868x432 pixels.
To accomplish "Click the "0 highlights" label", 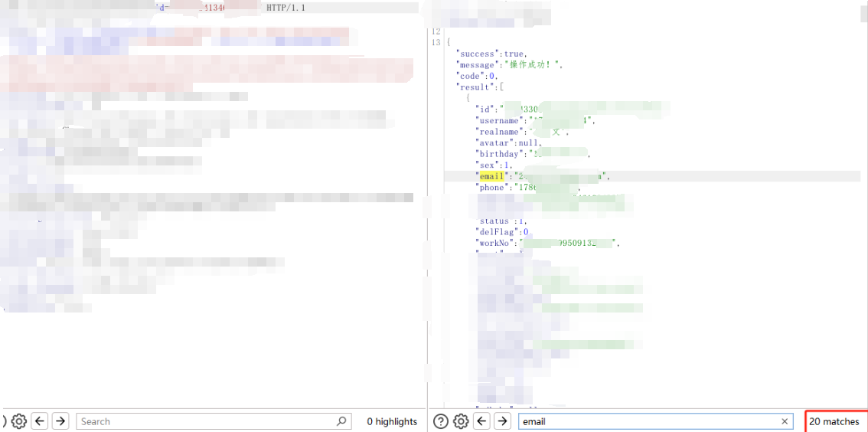I will (392, 421).
